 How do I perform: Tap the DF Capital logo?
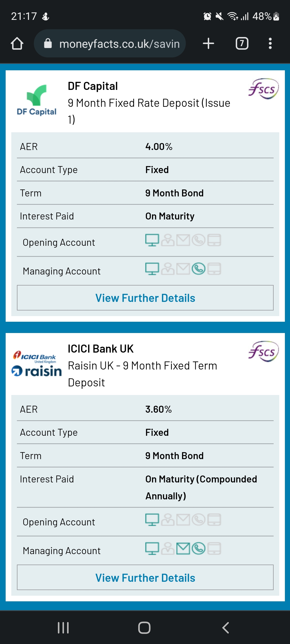click(37, 100)
